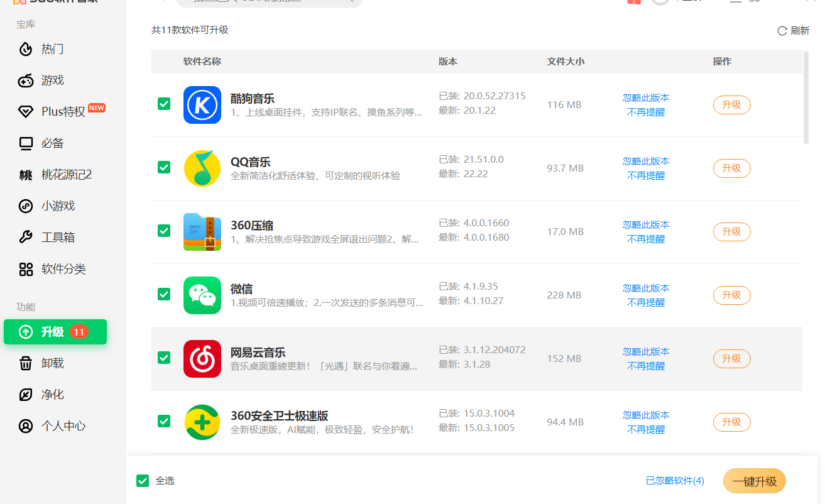Click the 网易云音乐 app icon
Screen dimensions: 825x504
202,359
